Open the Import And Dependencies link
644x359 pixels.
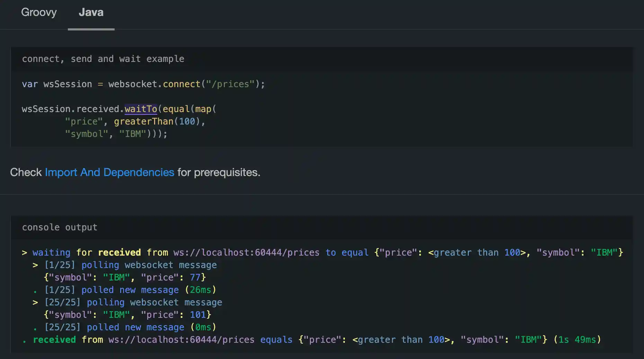point(109,172)
